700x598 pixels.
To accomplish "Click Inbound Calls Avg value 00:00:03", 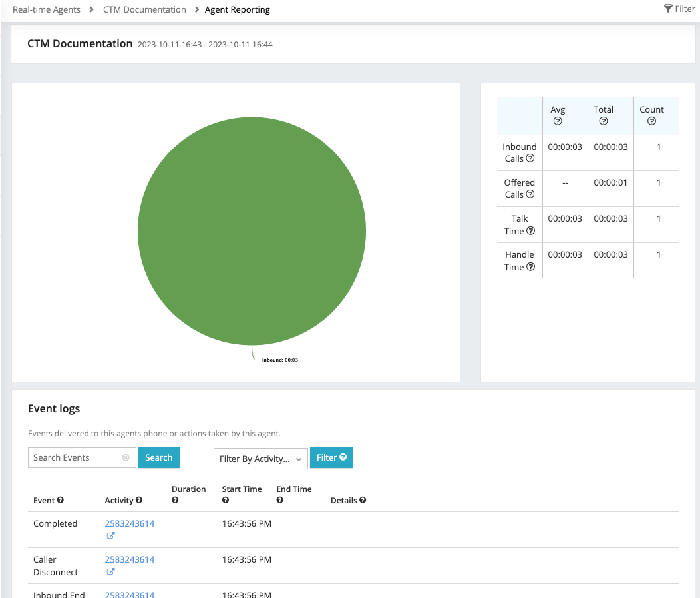I will click(x=565, y=147).
